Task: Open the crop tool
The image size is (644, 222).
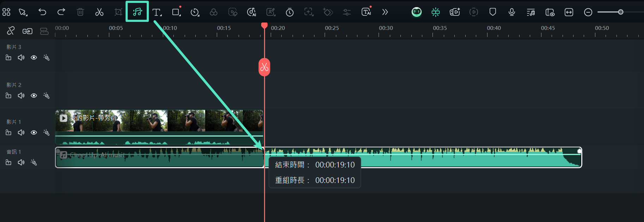Action: tap(118, 12)
